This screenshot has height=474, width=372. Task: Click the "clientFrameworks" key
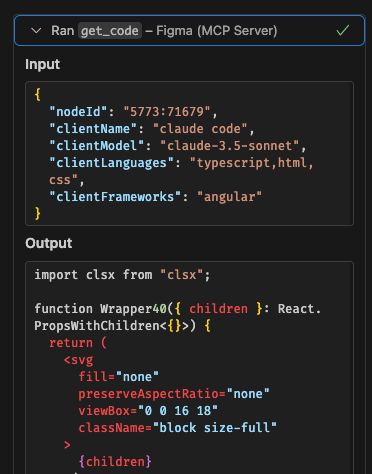click(115, 197)
